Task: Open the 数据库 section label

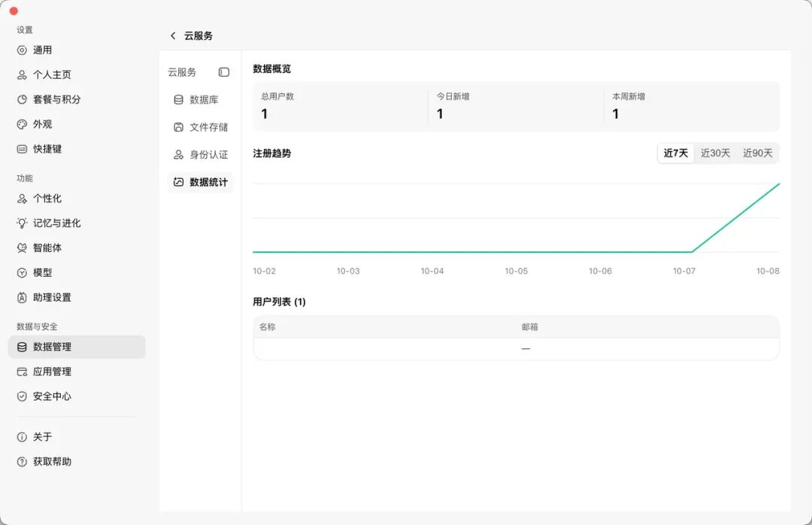Action: point(204,99)
